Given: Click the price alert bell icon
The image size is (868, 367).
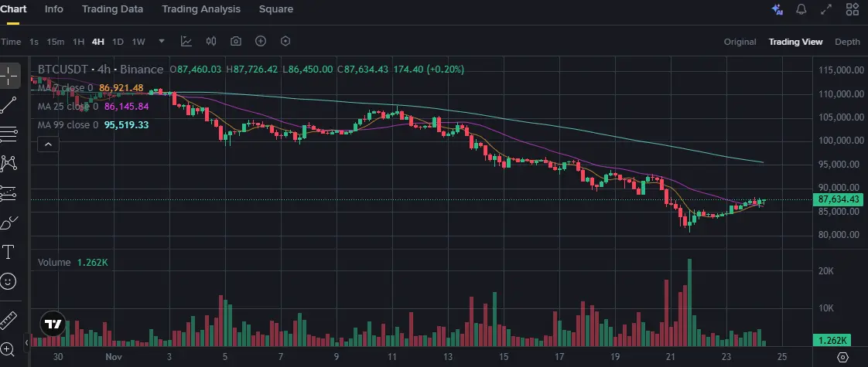Looking at the screenshot, I should click(x=801, y=9).
